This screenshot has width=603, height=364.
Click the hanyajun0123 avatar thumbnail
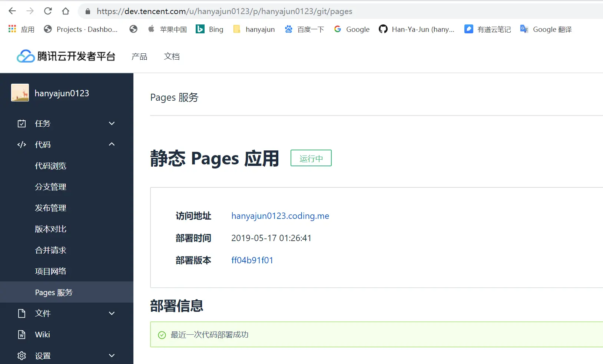click(x=20, y=93)
